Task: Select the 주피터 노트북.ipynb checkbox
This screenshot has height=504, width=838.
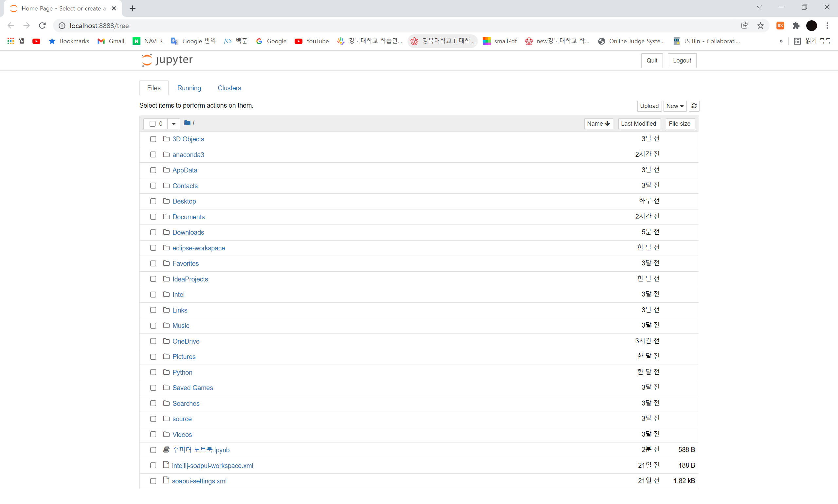Action: (x=153, y=450)
